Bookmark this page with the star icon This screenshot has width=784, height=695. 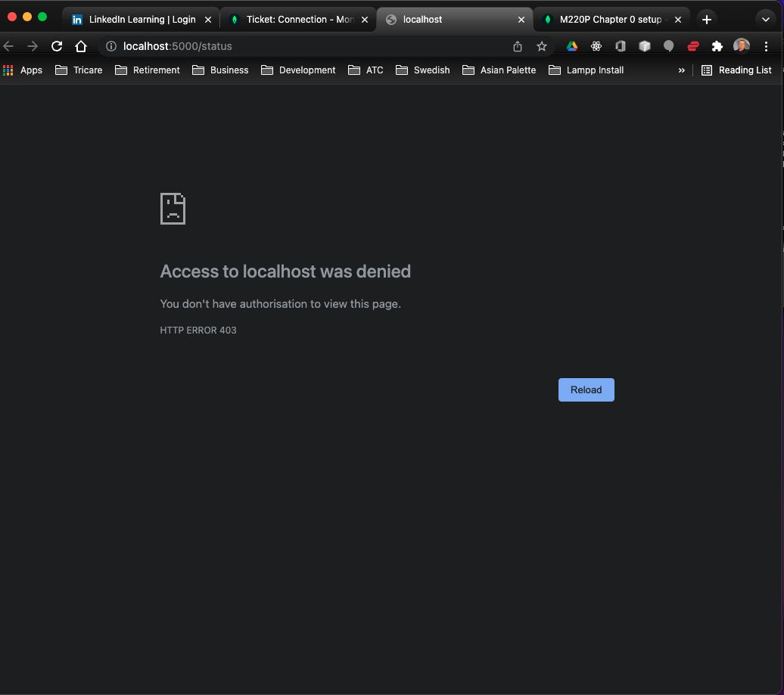(541, 46)
